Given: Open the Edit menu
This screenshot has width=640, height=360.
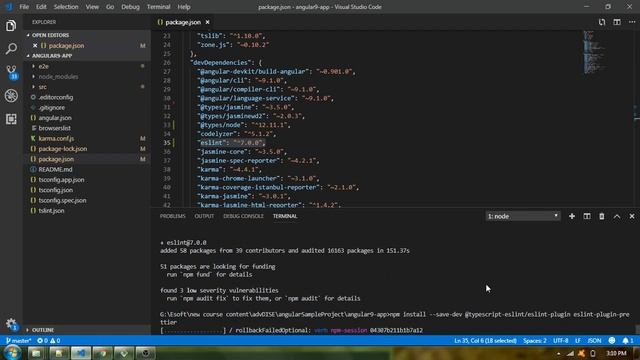Looking at the screenshot, I should pos(41,7).
